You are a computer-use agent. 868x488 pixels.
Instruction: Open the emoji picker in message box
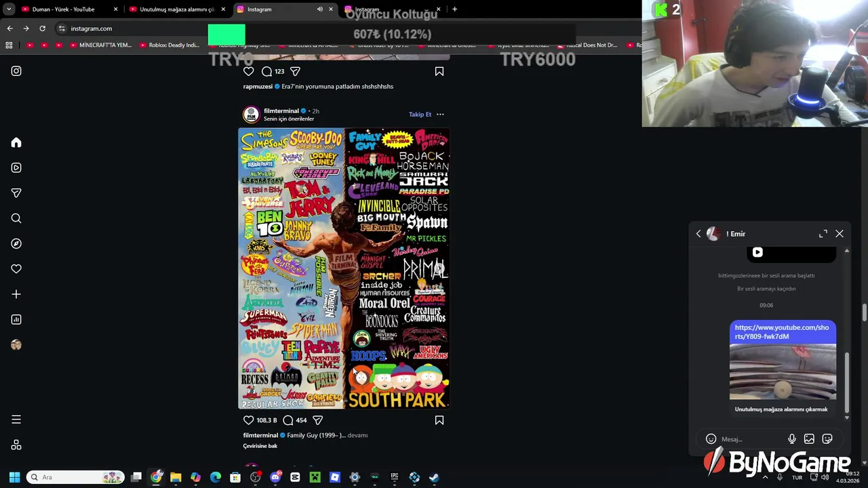[711, 439]
